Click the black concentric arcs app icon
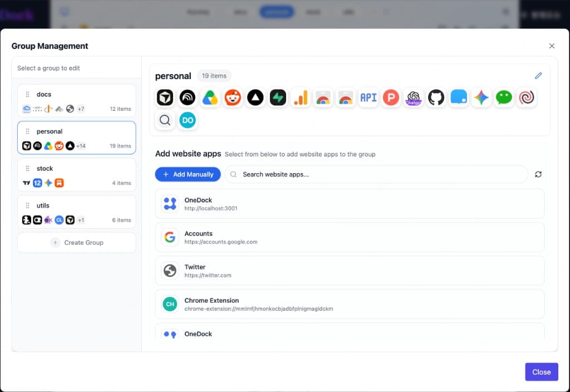Image resolution: width=570 pixels, height=392 pixels. click(188, 97)
